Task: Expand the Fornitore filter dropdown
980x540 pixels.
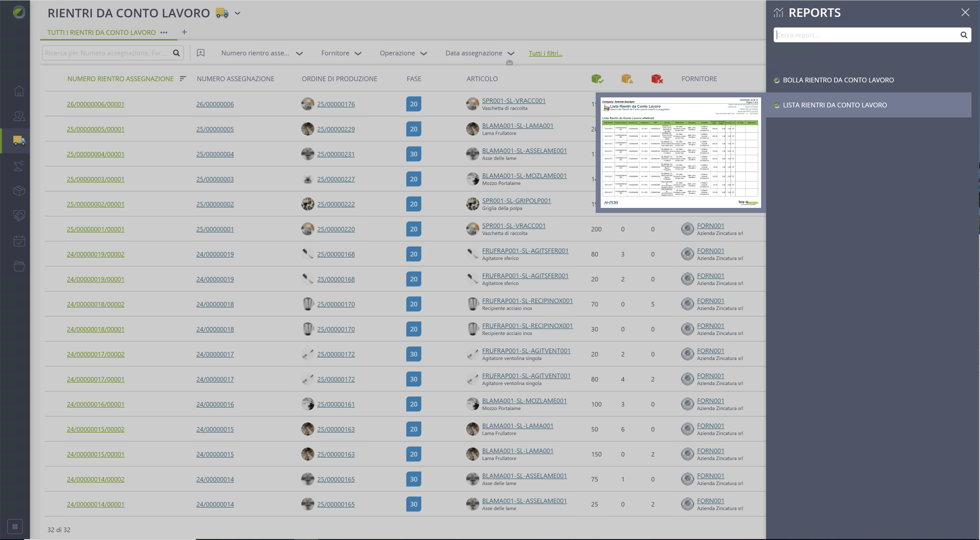Action: pyautogui.click(x=341, y=53)
